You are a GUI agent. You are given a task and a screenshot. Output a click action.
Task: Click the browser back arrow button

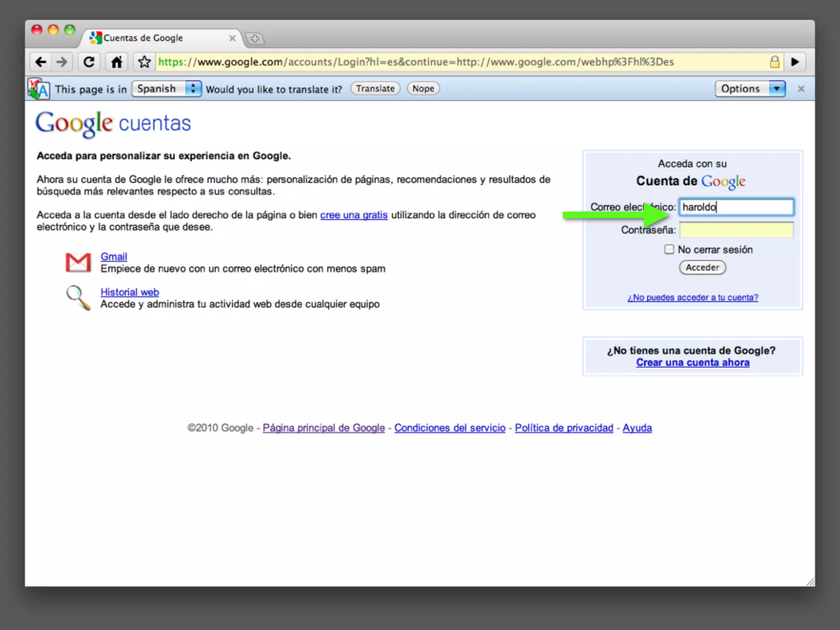click(x=41, y=62)
